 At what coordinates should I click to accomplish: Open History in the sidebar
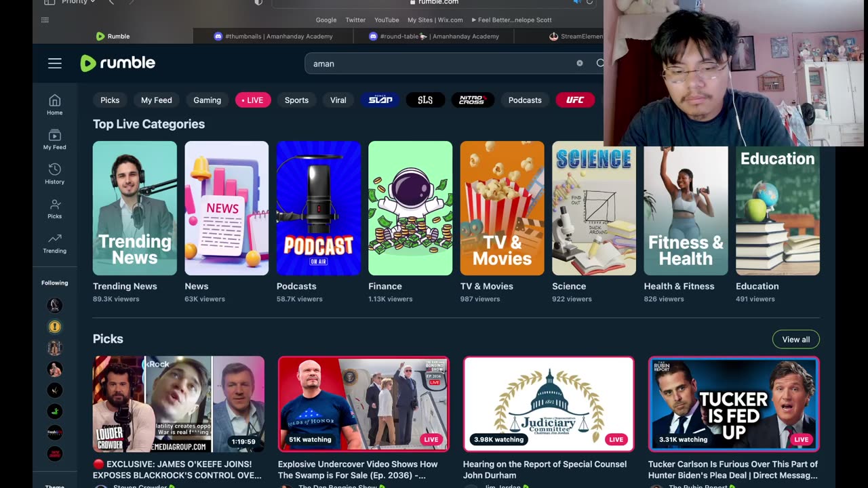[55, 174]
